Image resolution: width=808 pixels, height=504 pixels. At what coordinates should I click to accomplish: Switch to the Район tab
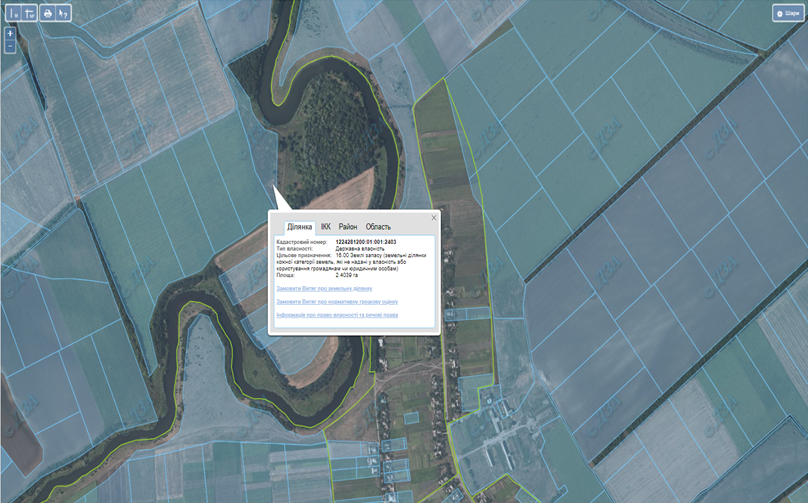348,227
